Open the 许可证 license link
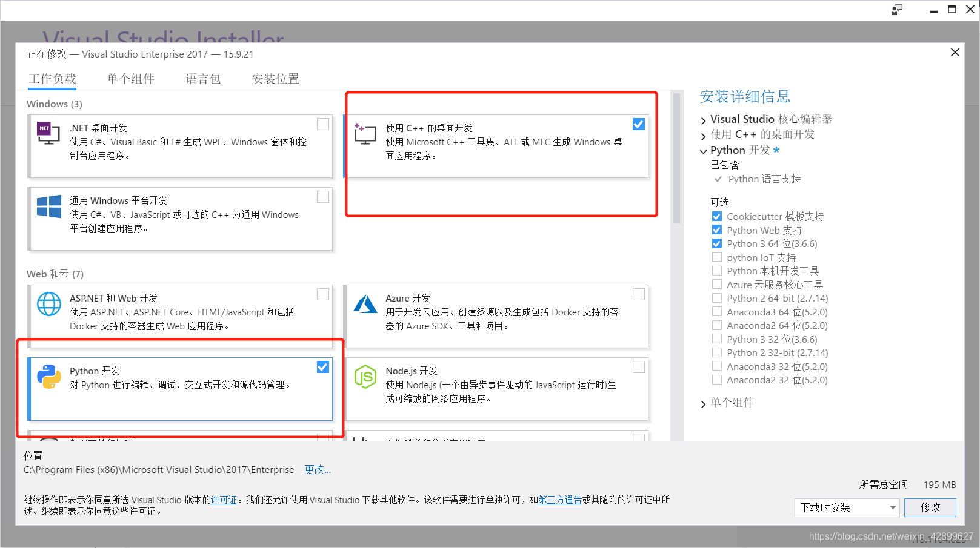This screenshot has height=548, width=980. (x=224, y=500)
